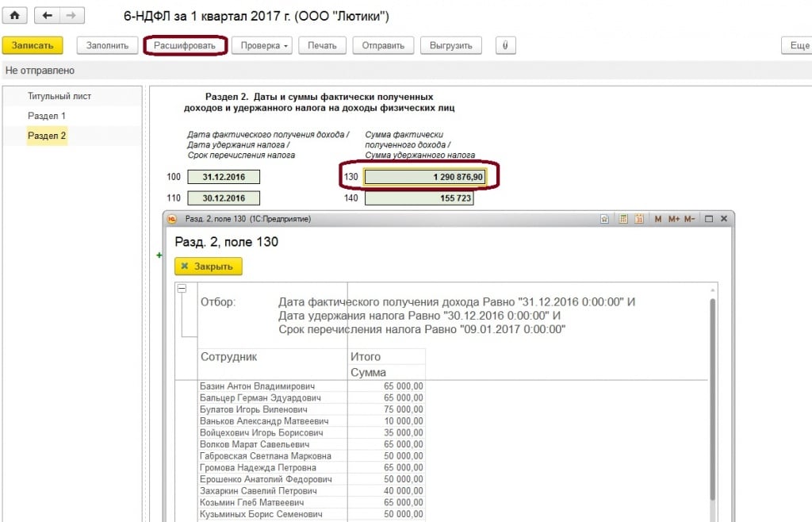The height and width of the screenshot is (522, 812).
Task: Open the calculator icon in dialog header
Action: (623, 218)
